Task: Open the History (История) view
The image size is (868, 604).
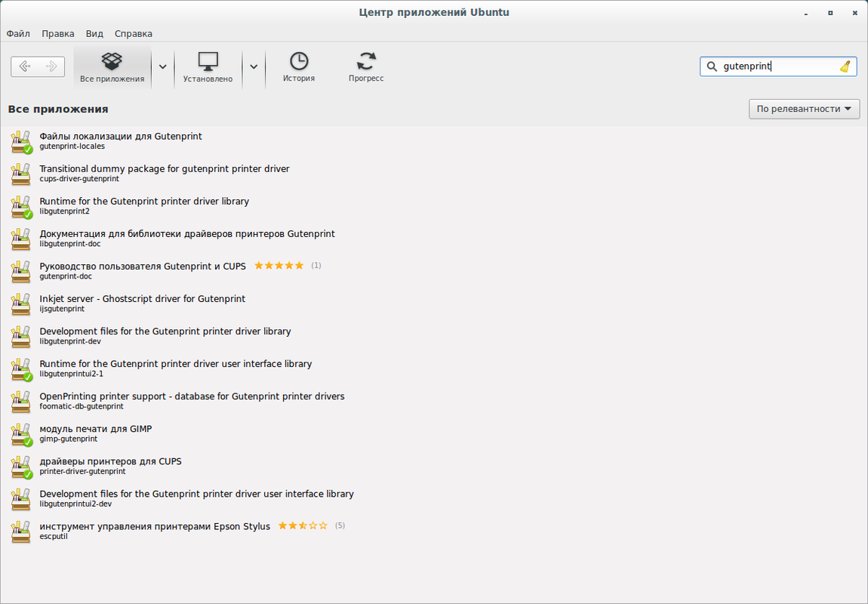Action: click(299, 67)
